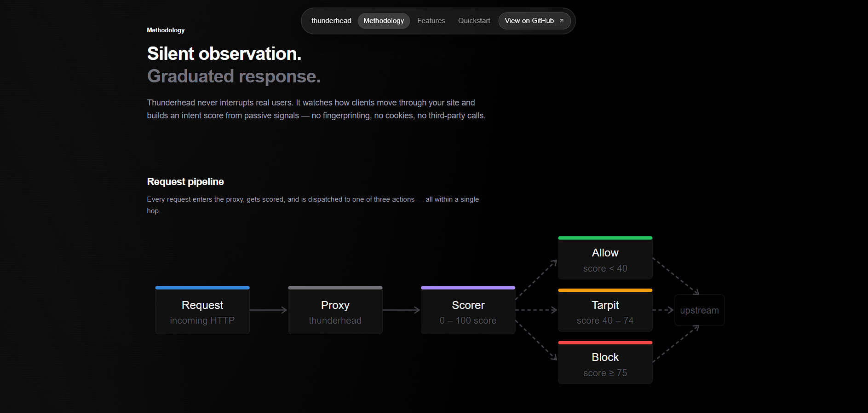Open the Quickstart nav tab
The width and height of the screenshot is (868, 413).
pyautogui.click(x=474, y=21)
